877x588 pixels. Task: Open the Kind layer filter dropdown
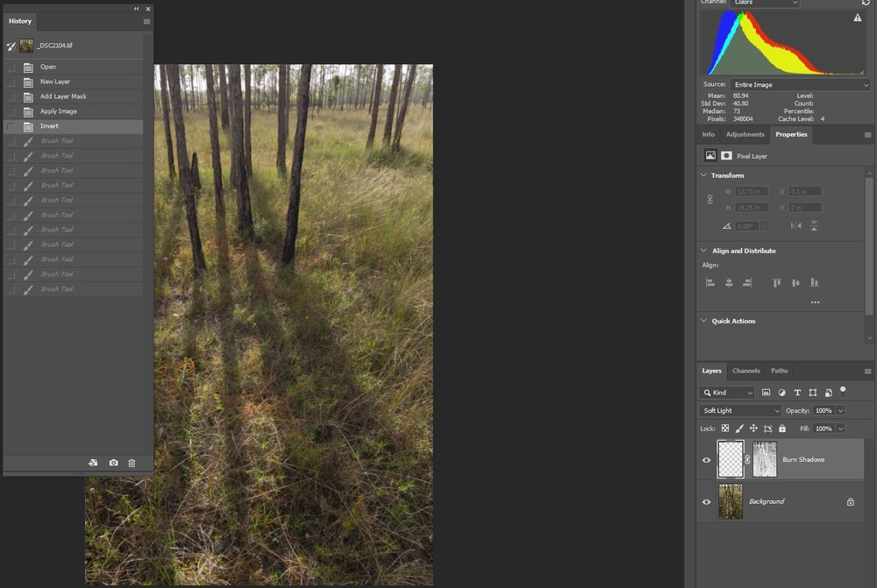tap(727, 393)
